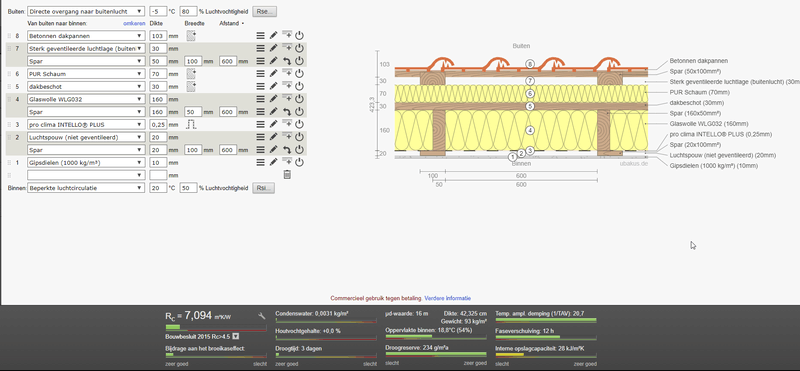Viewport: 800px width, 371px height.
Task: Edit the Spar material in layer 7
Action: point(273,61)
